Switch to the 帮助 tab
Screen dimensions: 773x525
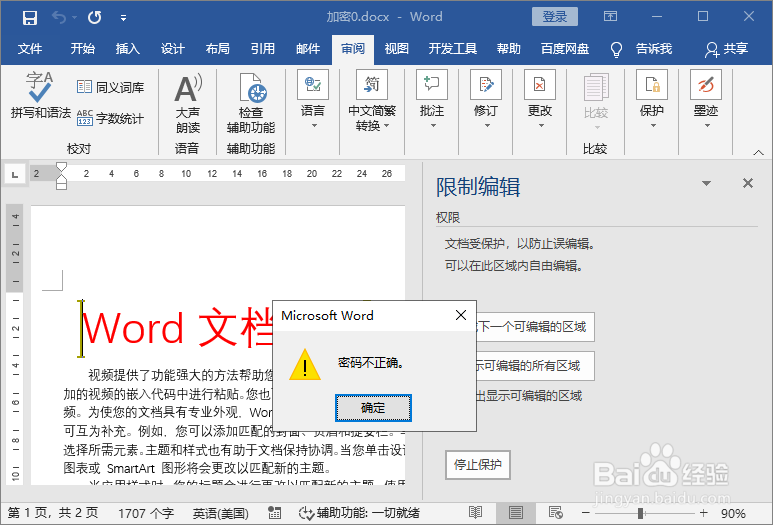(x=509, y=49)
